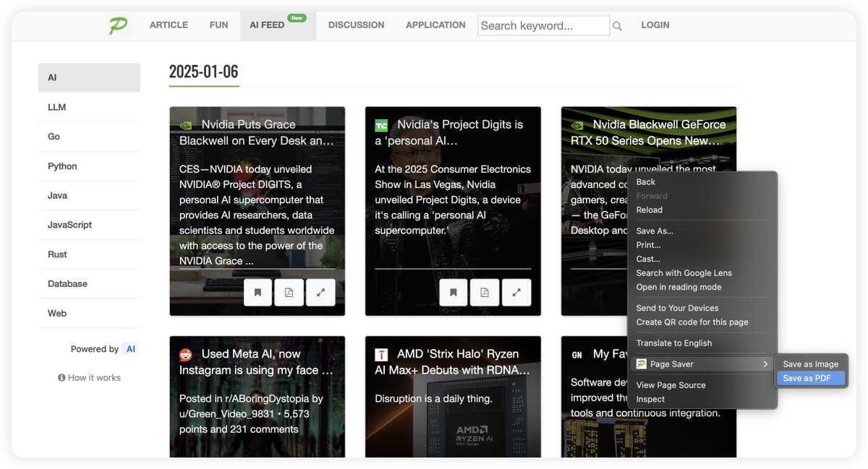
Task: Click the AI badge next to Powered by
Action: [x=130, y=349]
